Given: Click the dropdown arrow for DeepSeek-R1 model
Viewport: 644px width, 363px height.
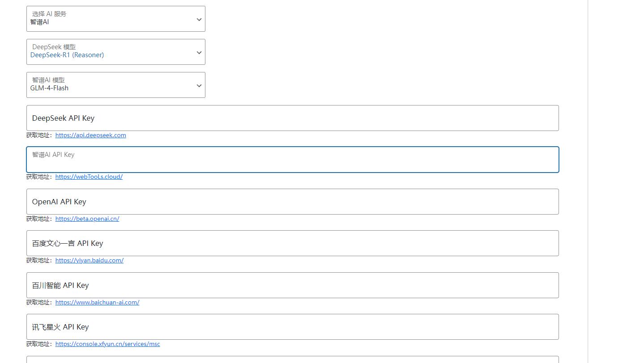Looking at the screenshot, I should pos(199,52).
